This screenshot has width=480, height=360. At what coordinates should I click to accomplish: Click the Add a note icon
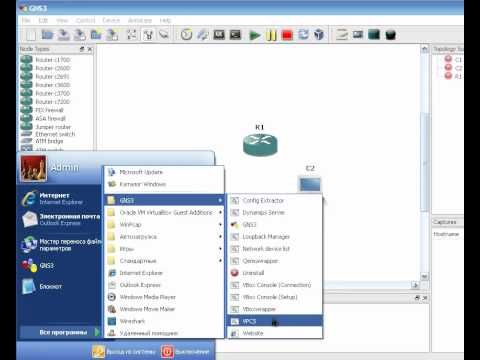coord(342,35)
